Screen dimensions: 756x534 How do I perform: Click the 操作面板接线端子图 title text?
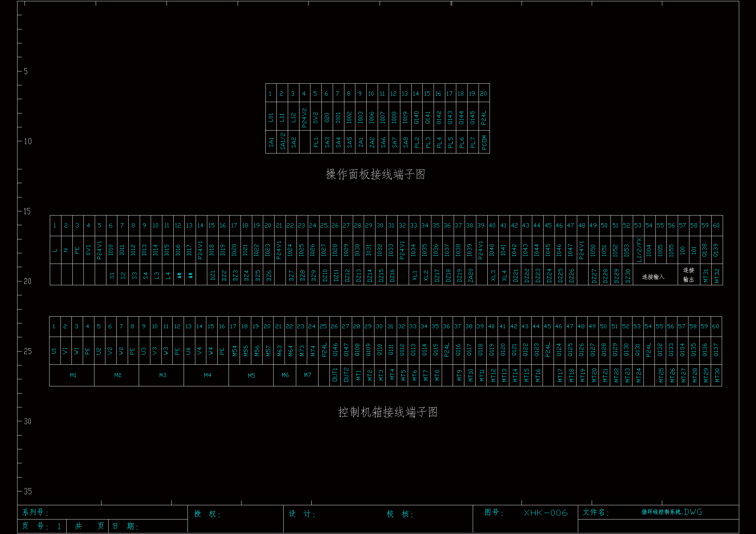pos(375,174)
